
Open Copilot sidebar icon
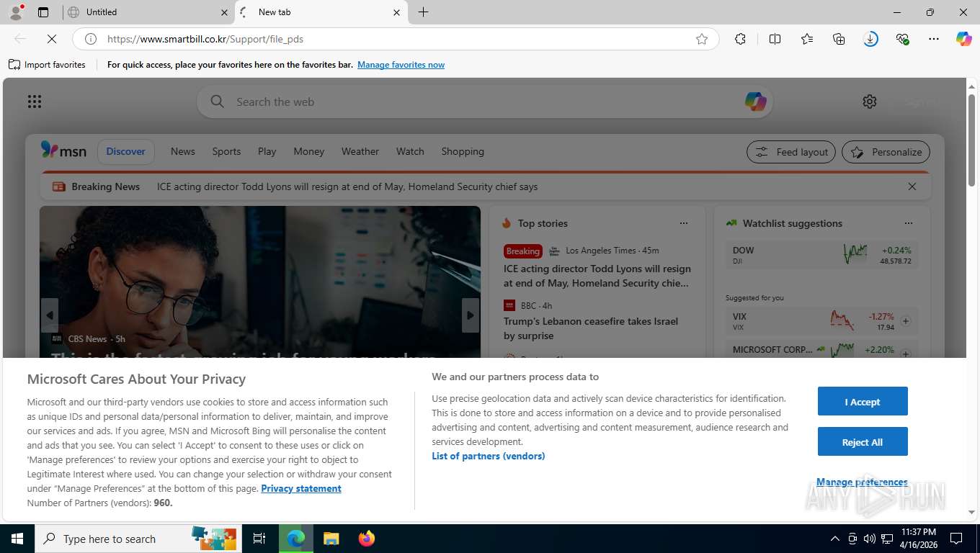click(x=964, y=39)
